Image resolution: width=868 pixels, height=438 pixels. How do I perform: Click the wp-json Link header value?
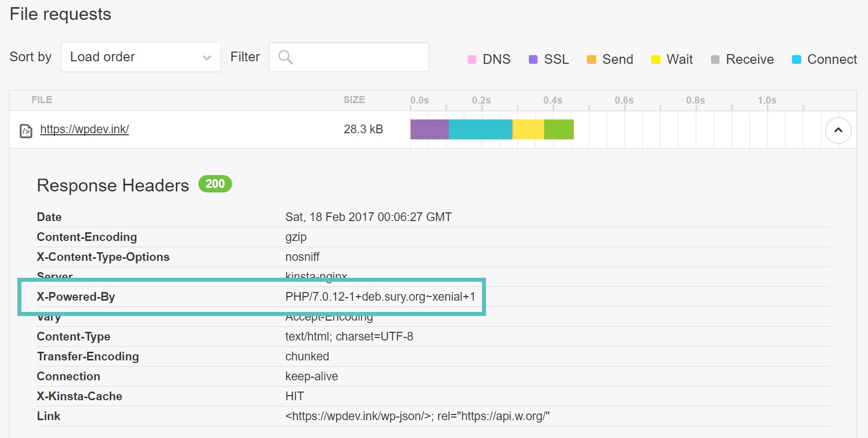point(417,416)
